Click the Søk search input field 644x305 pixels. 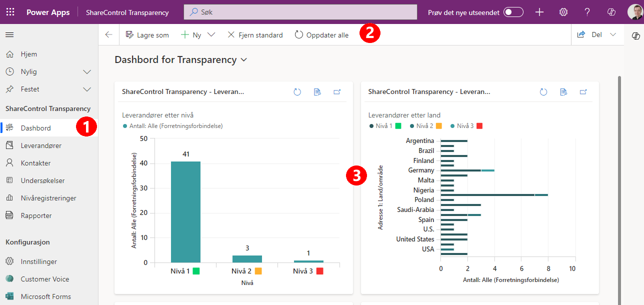[x=300, y=12]
